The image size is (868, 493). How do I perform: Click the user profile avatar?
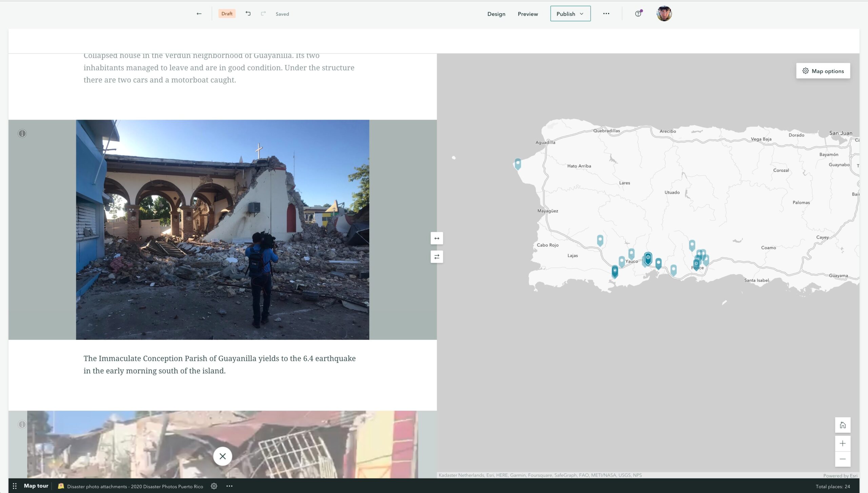click(x=664, y=14)
